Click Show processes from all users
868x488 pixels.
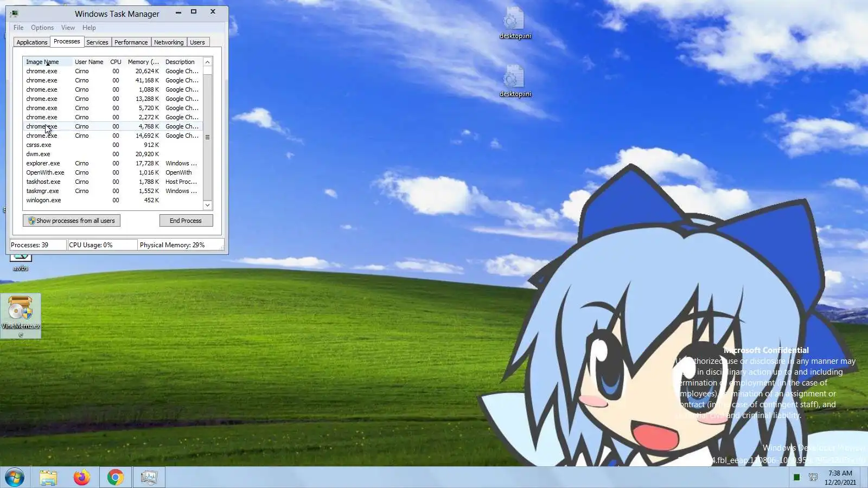click(72, 221)
